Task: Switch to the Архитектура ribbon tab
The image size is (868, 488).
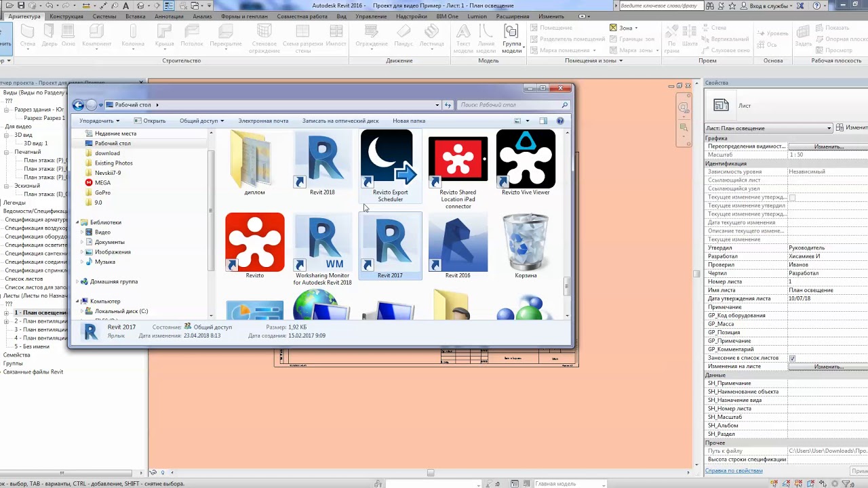Action: [x=24, y=16]
